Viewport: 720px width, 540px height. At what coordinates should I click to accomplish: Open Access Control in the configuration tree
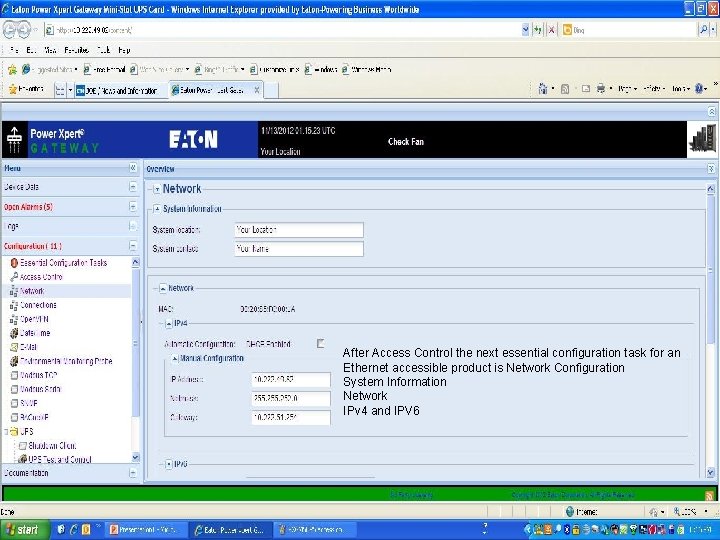[41, 277]
